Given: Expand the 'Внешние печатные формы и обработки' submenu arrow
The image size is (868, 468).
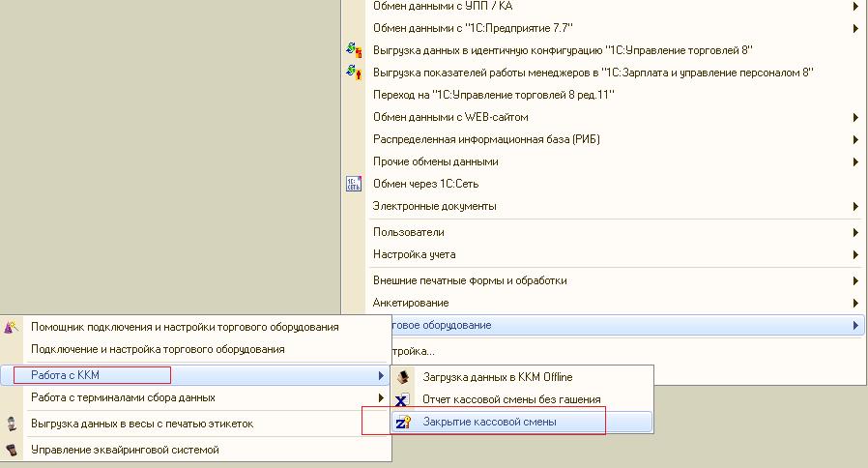Looking at the screenshot, I should [x=855, y=280].
